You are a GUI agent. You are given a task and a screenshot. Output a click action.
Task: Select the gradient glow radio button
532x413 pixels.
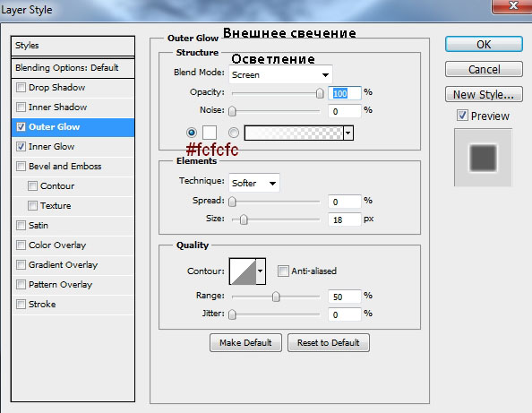click(x=234, y=133)
